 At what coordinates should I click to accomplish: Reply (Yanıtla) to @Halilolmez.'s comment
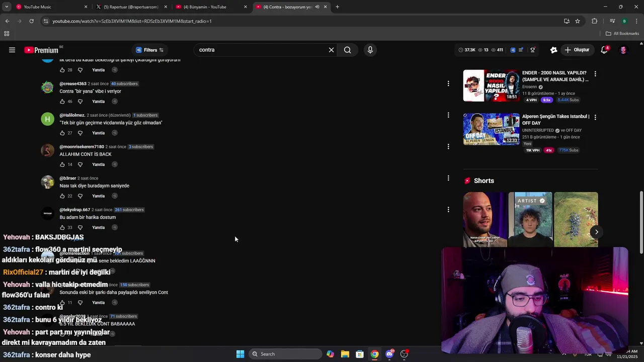tap(99, 133)
